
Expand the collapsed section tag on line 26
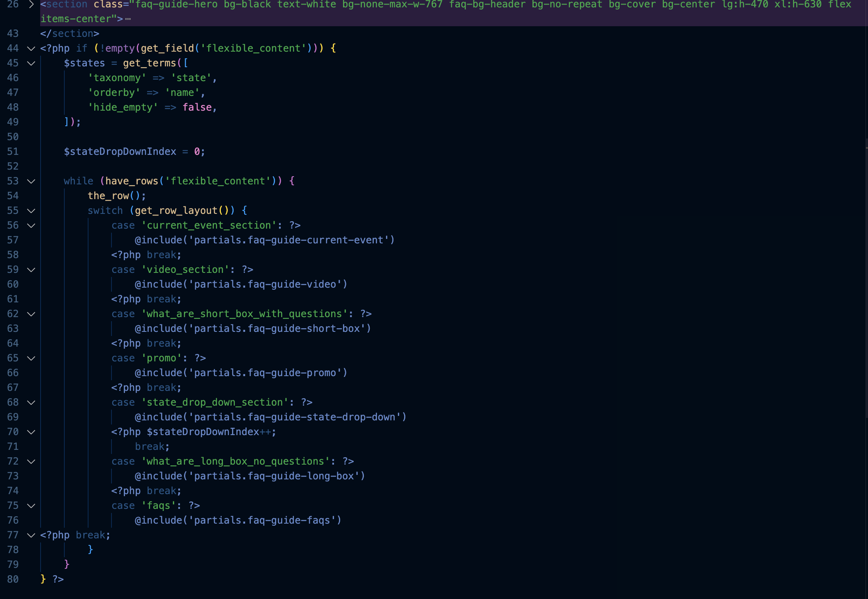pyautogui.click(x=31, y=5)
